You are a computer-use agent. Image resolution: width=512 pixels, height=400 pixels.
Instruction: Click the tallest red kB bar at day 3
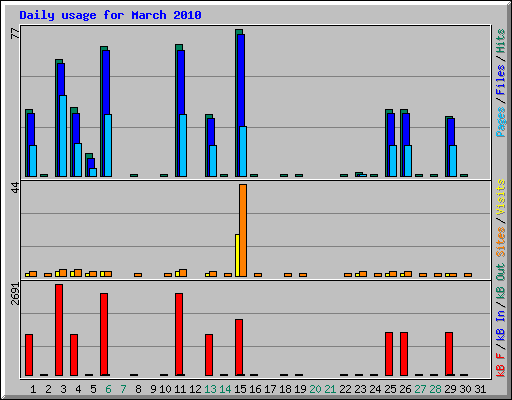(59, 330)
